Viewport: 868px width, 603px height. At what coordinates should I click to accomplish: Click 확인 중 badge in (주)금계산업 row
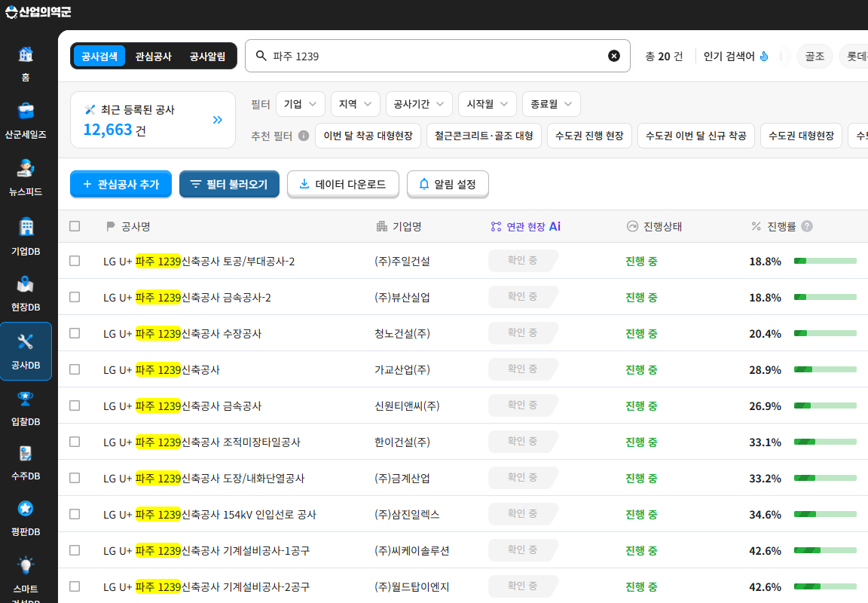pos(523,477)
